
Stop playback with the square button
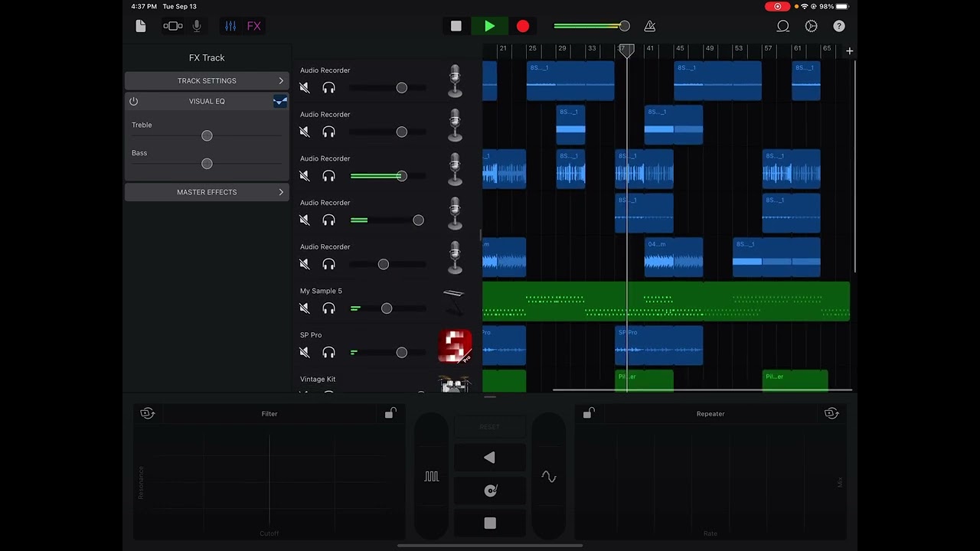456,26
